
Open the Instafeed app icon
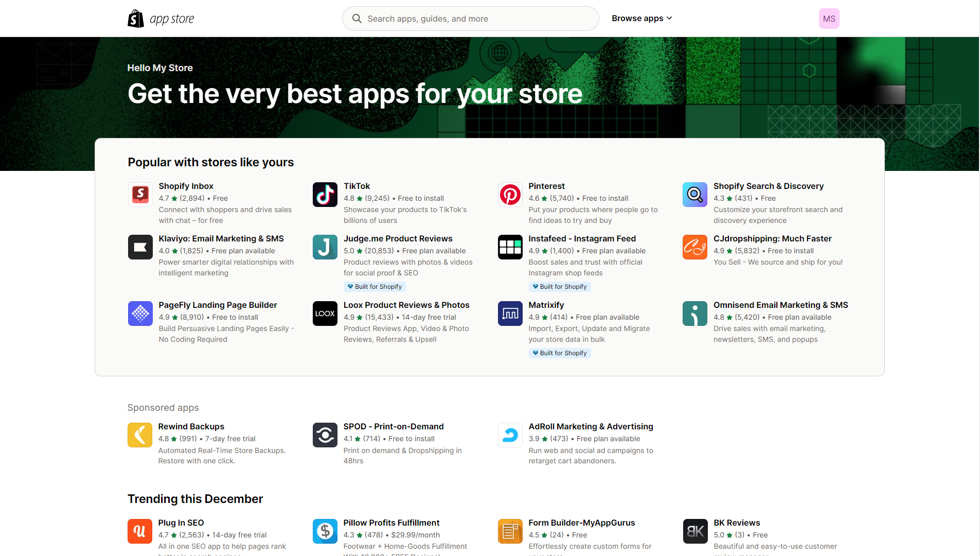510,247
